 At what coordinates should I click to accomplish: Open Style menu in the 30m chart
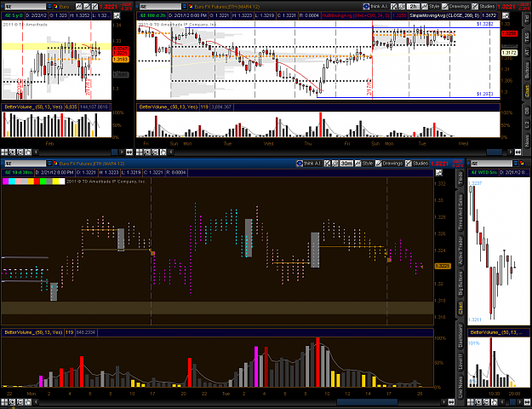coord(364,164)
